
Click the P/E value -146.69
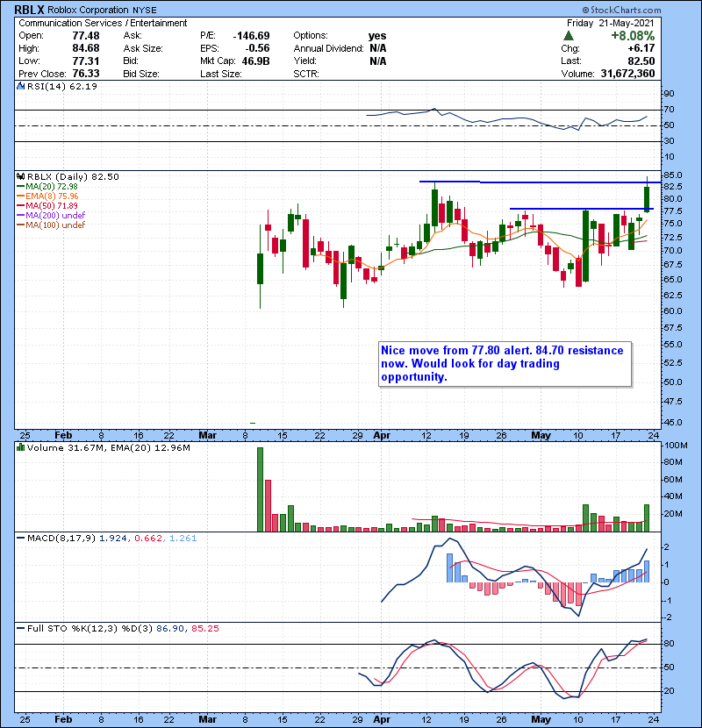(251, 36)
